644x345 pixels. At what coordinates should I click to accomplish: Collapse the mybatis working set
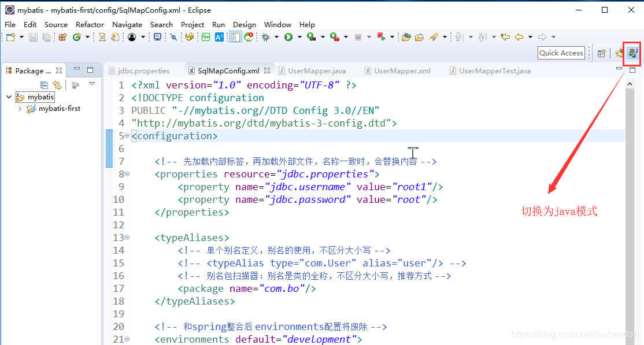click(10, 97)
